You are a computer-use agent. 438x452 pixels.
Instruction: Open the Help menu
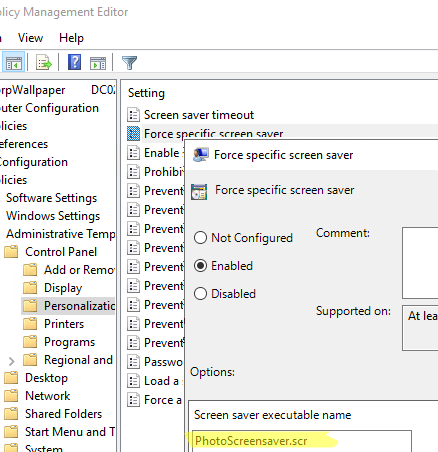71,38
